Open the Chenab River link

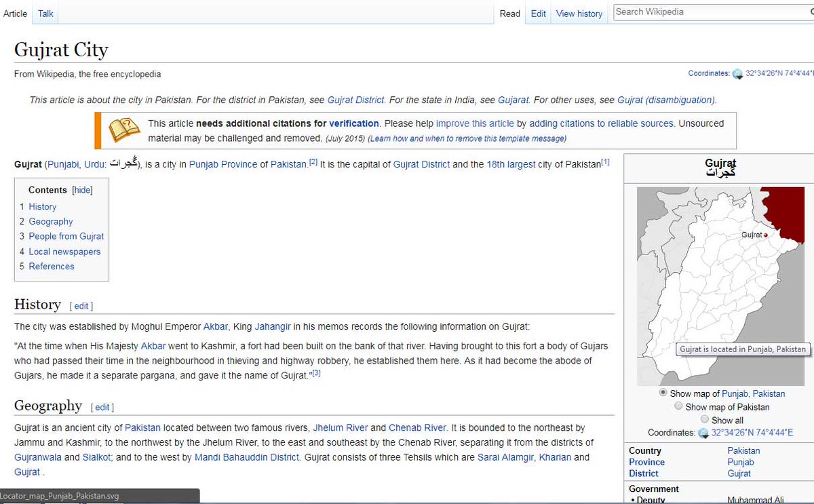pos(417,427)
